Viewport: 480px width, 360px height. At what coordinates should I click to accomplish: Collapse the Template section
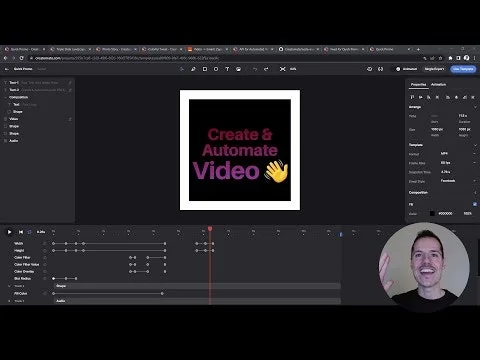pyautogui.click(x=475, y=145)
